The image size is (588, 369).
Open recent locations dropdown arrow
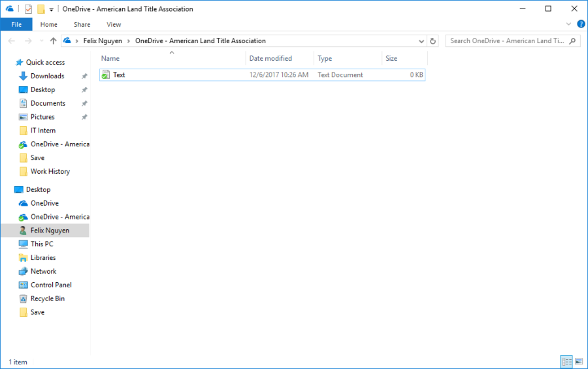(41, 41)
